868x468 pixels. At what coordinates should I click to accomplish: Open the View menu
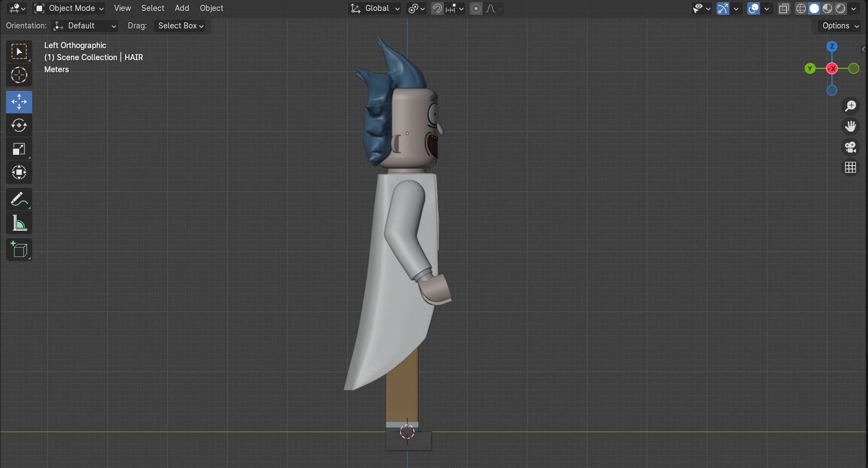pyautogui.click(x=122, y=8)
